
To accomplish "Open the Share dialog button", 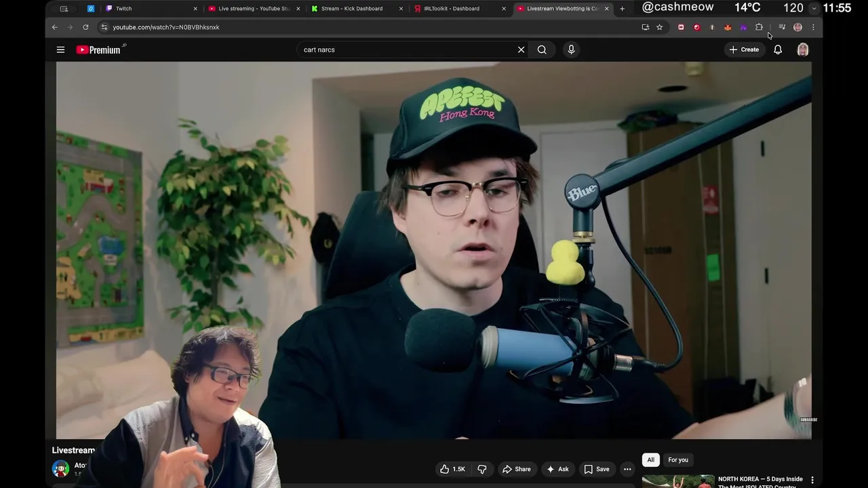I will click(516, 469).
